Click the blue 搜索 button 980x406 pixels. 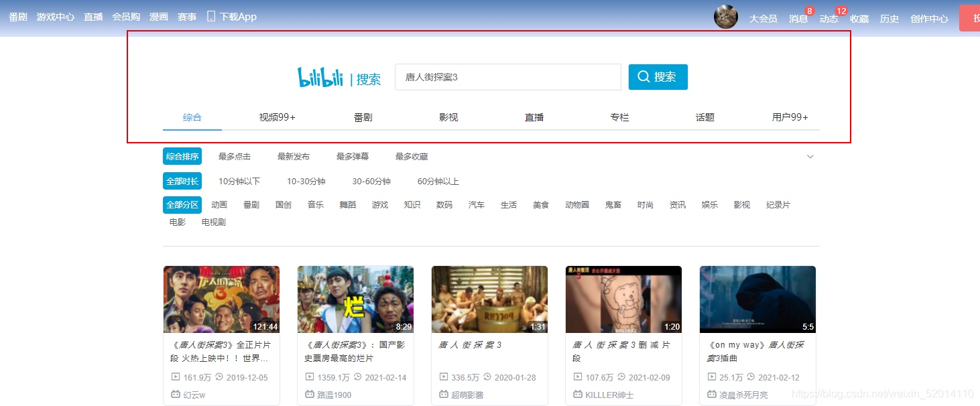(658, 77)
